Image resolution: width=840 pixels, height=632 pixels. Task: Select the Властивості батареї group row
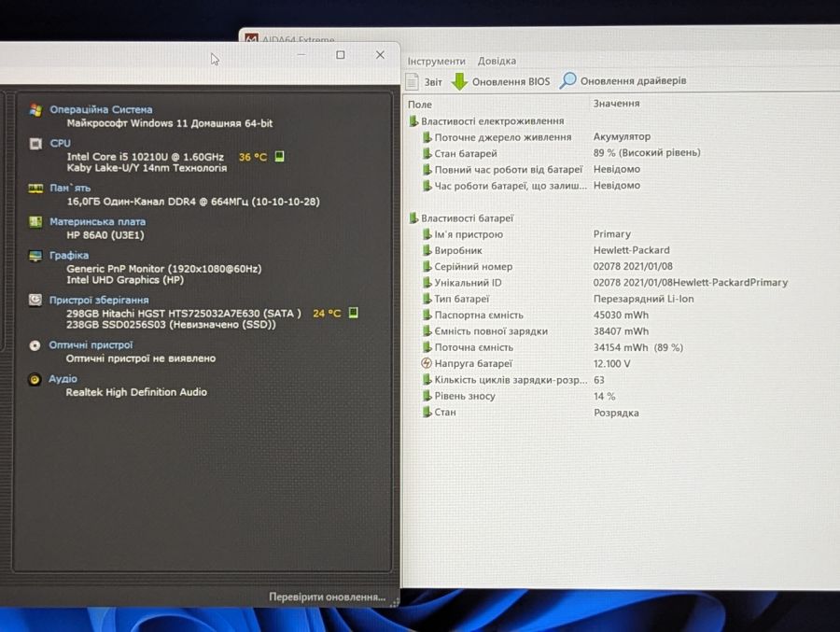pyautogui.click(x=461, y=218)
